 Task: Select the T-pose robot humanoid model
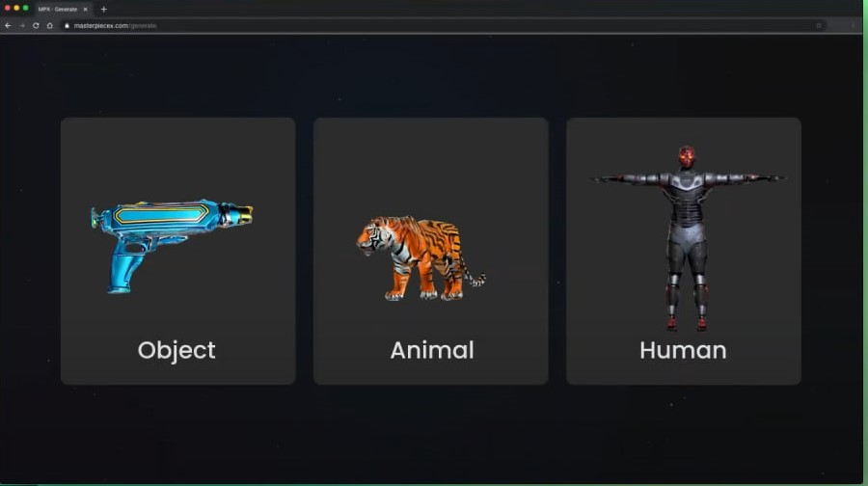687,238
